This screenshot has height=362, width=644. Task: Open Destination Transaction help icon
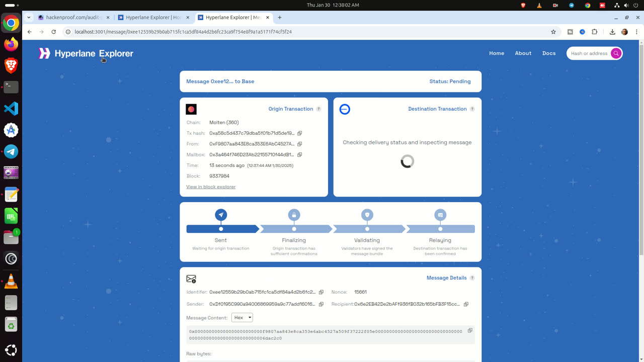point(472,109)
